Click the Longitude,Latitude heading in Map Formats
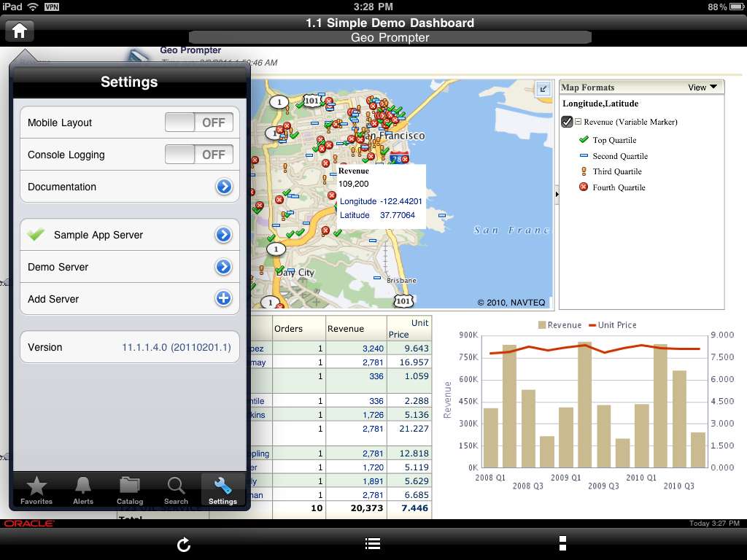 (600, 104)
